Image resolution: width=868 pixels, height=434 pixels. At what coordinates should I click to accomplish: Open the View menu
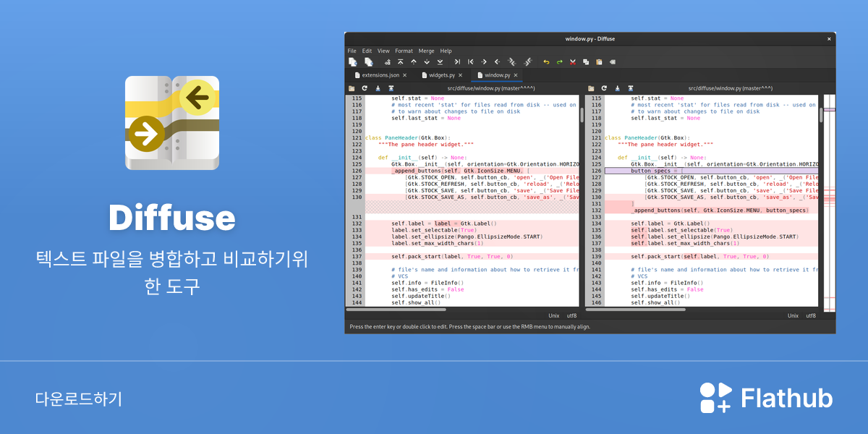383,51
